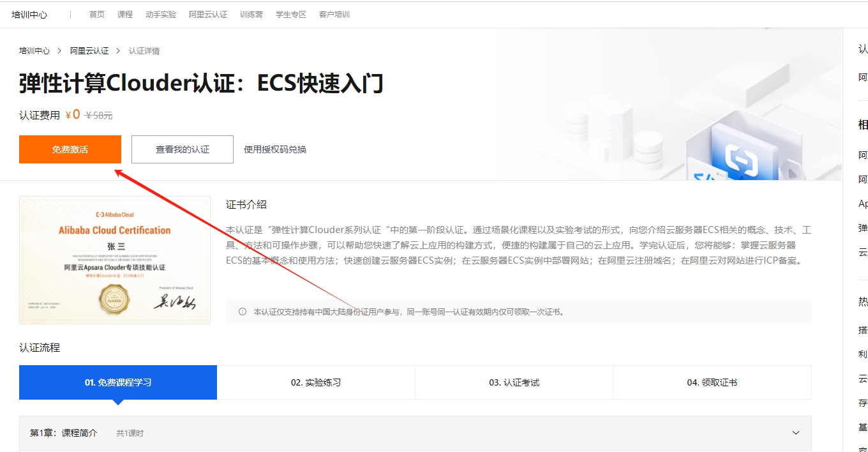
Task: Click the 查看我的认证 button
Action: [182, 149]
